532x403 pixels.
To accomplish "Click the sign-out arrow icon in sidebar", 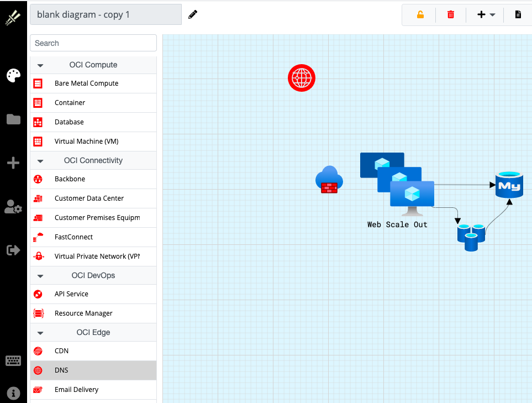I will 13,250.
